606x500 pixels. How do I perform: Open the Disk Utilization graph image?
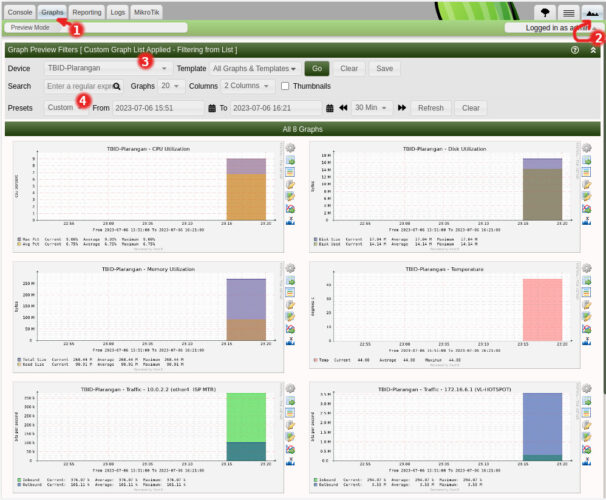click(444, 197)
